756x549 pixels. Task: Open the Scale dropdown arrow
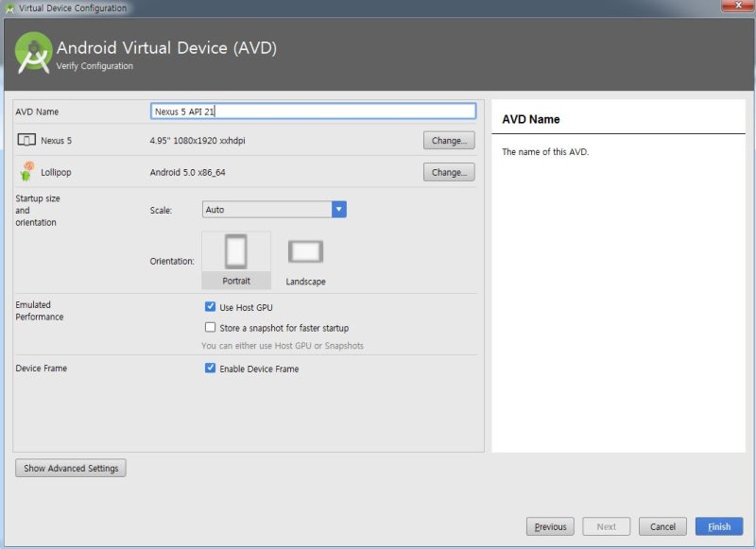339,209
